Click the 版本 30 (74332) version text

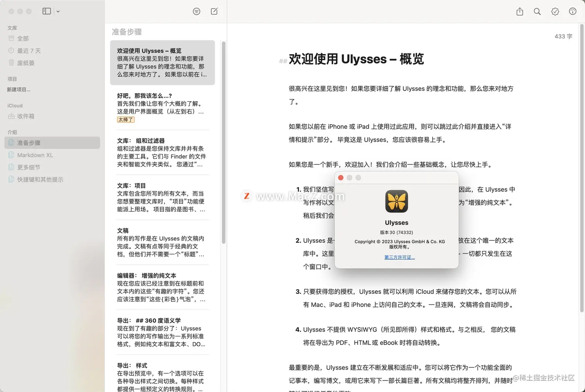pyautogui.click(x=397, y=232)
